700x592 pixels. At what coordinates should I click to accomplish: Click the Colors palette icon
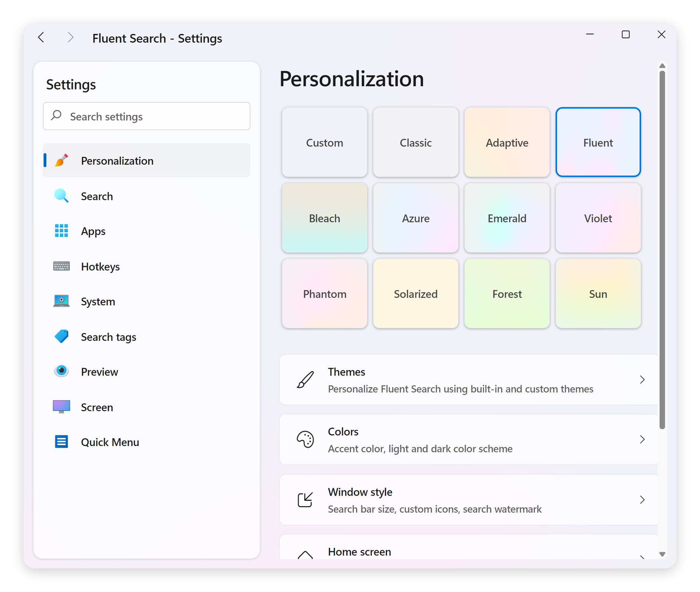click(305, 439)
